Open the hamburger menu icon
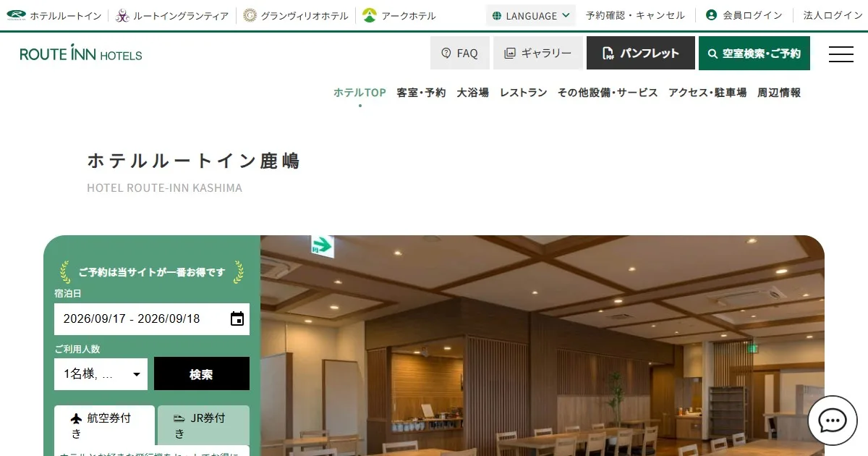 pos(841,54)
